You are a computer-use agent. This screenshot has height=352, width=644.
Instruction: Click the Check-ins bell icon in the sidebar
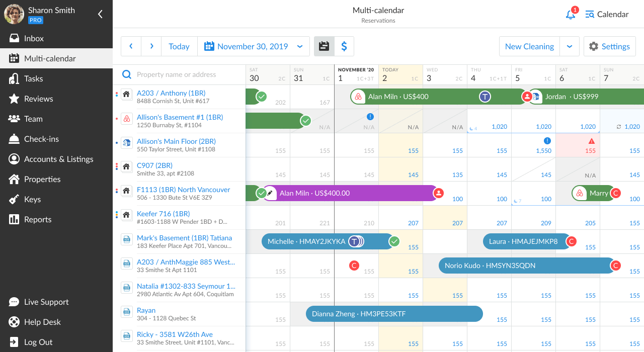(14, 139)
